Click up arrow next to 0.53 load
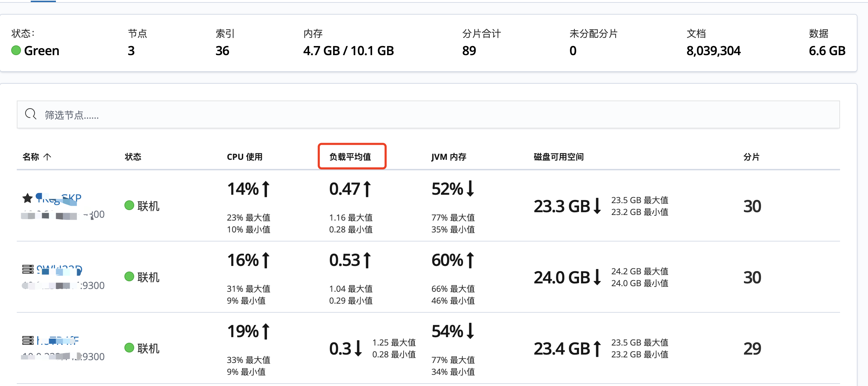This screenshot has width=868, height=386. point(367,260)
